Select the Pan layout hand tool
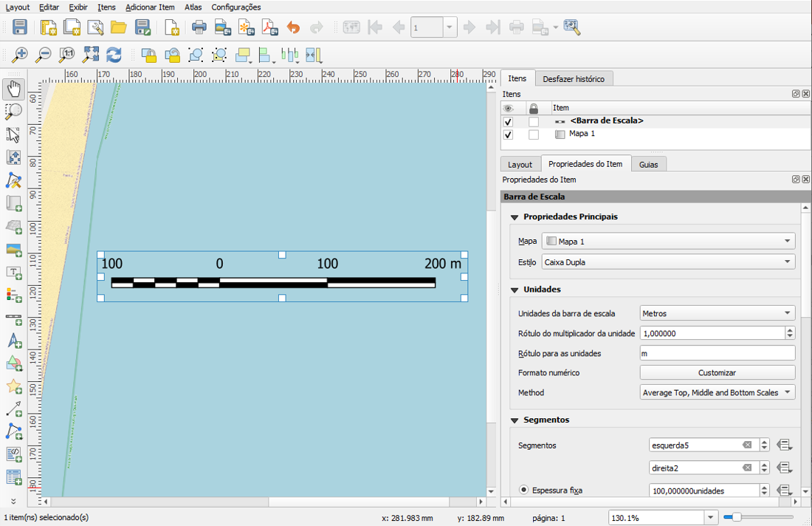 click(x=13, y=89)
